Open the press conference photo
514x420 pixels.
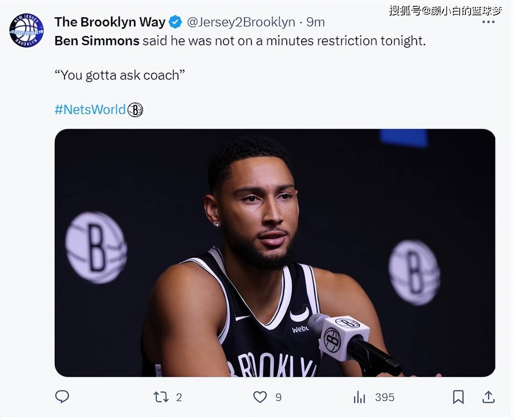coord(275,253)
